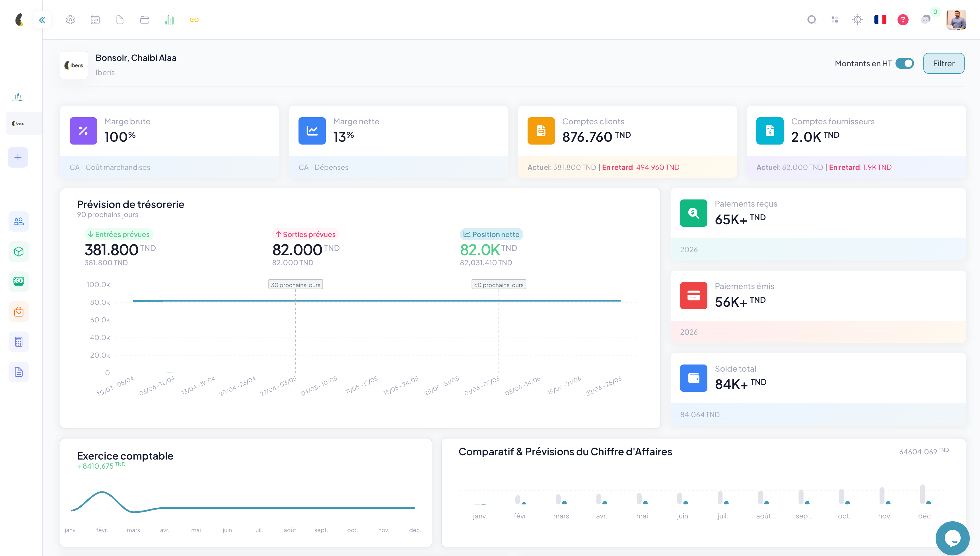The height and width of the screenshot is (556, 980).
Task: Open the Paiements reçus card
Action: point(818,224)
